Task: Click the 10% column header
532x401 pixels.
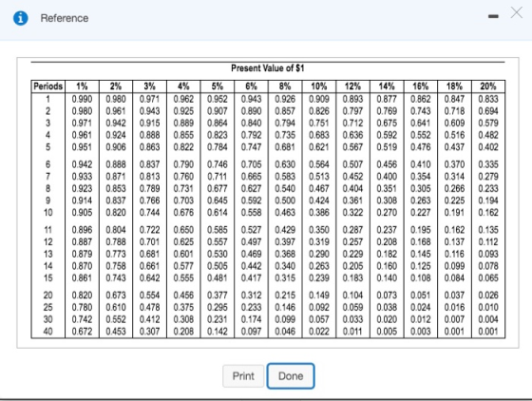Action: tap(319, 86)
